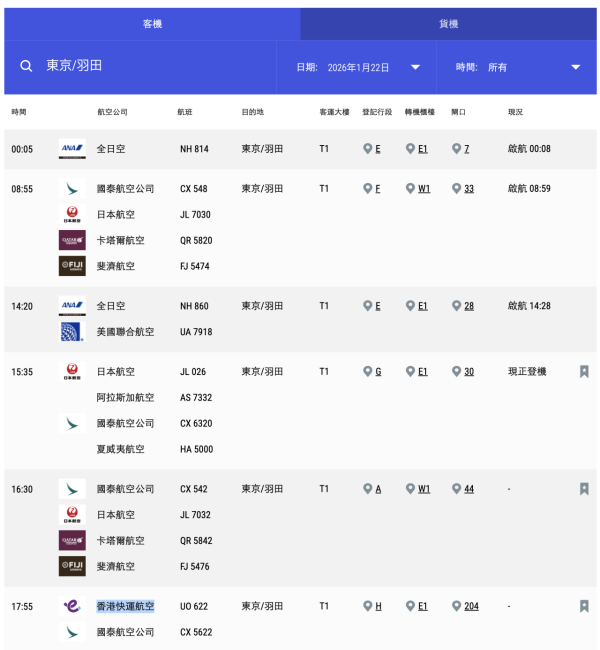The width and height of the screenshot is (600, 650).
Task: Bookmark the 17:55 UO 622 flight
Action: point(584,606)
